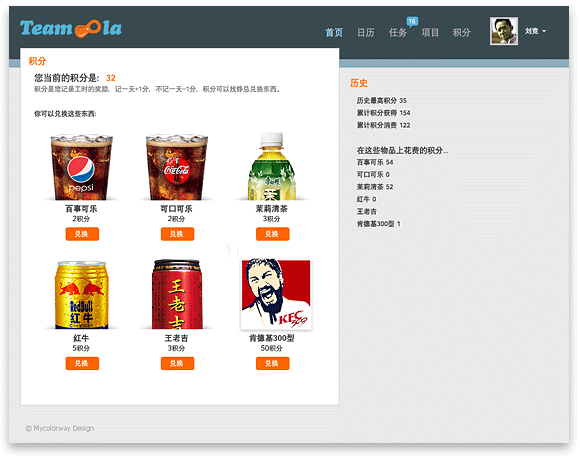This screenshot has width=580, height=457.
Task: Redeem 可口可乐 with its 兑换 button
Action: coord(177,234)
